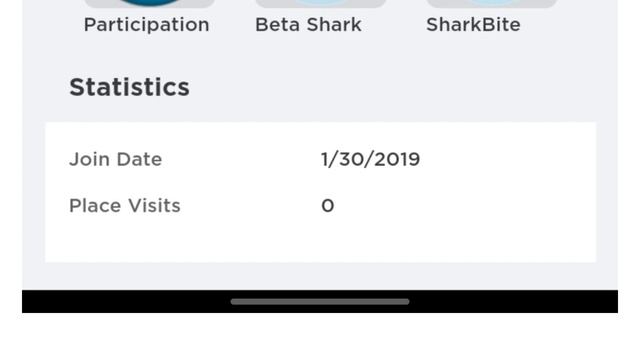Tap the SharkBite badge label
The width and height of the screenshot is (640, 360).
[473, 25]
